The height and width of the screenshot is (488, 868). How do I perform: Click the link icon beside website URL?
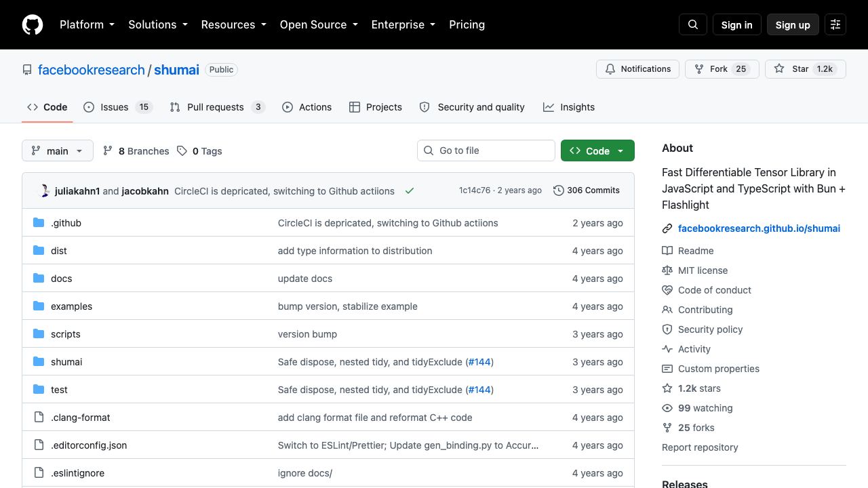tap(667, 229)
